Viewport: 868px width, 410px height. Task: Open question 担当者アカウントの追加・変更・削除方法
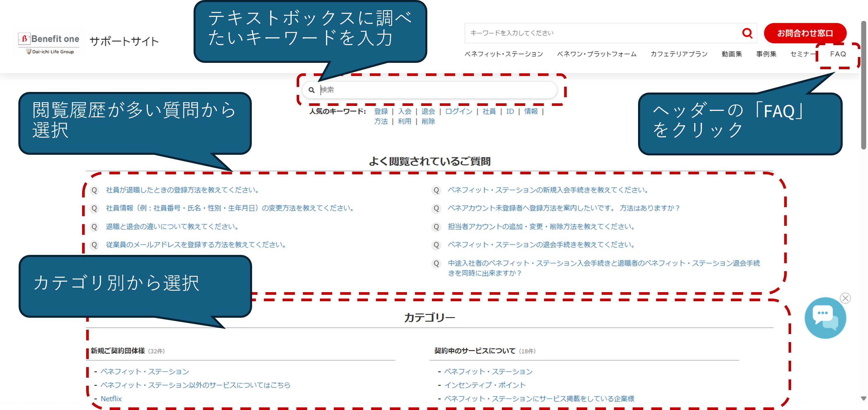click(x=541, y=226)
